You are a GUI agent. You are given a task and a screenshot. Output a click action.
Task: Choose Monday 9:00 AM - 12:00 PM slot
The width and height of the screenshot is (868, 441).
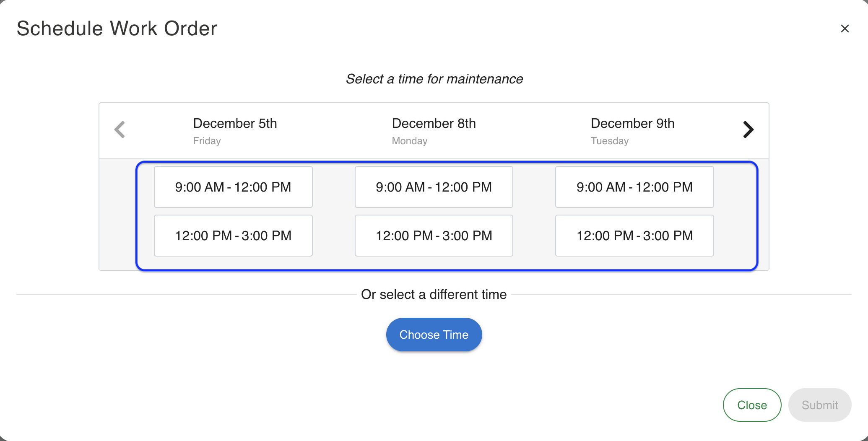434,187
